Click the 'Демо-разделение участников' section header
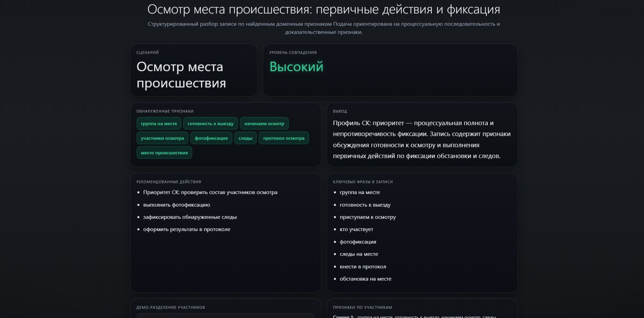 [171, 307]
